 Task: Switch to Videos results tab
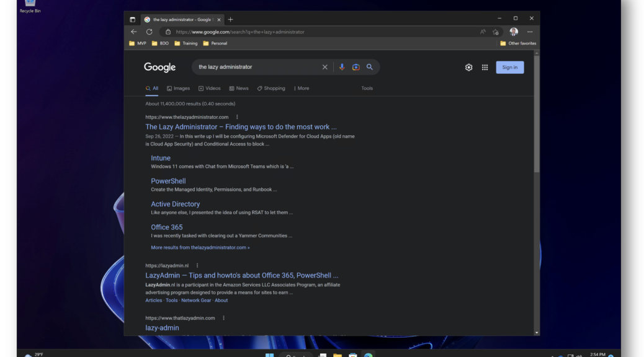pos(210,88)
